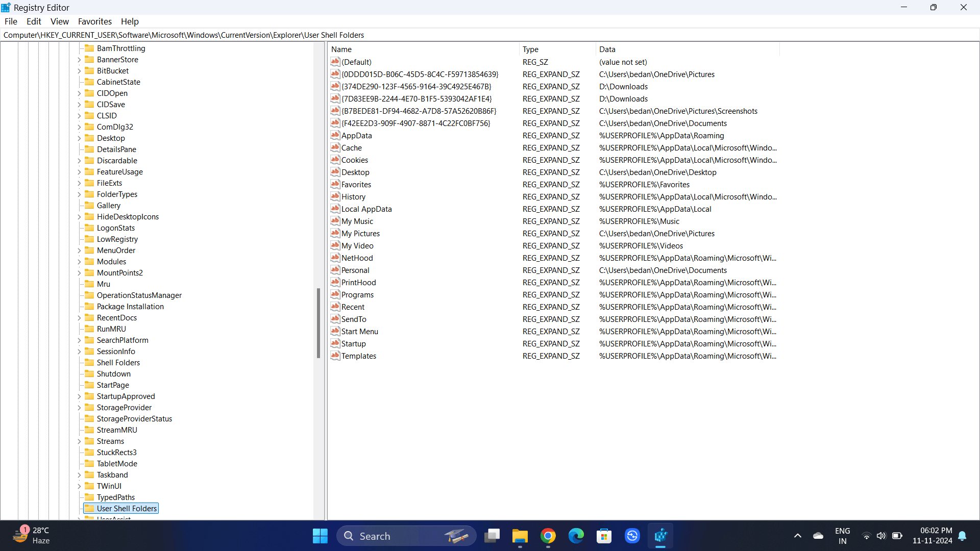Viewport: 980px width, 551px height.
Task: Select the RunMRU key in tree
Action: (x=111, y=329)
